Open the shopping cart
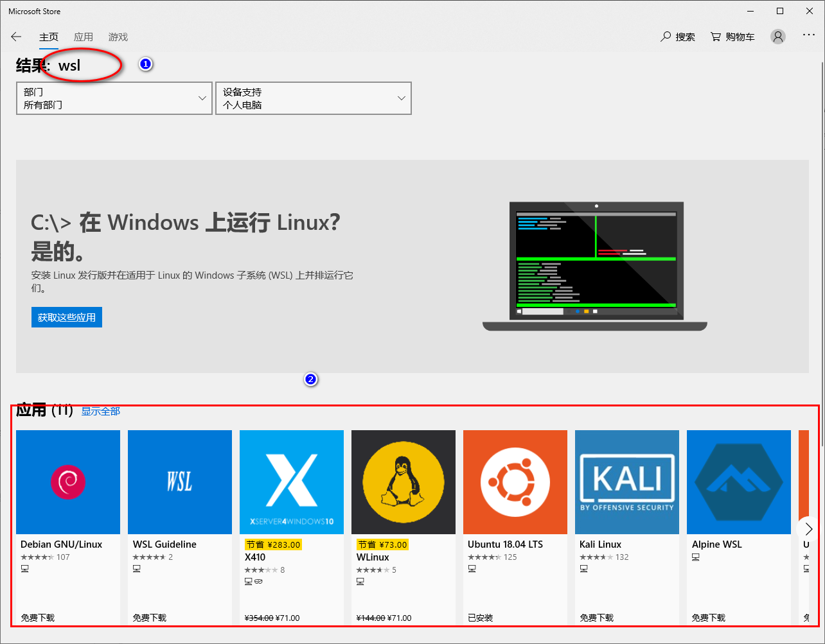825x644 pixels. click(x=732, y=37)
